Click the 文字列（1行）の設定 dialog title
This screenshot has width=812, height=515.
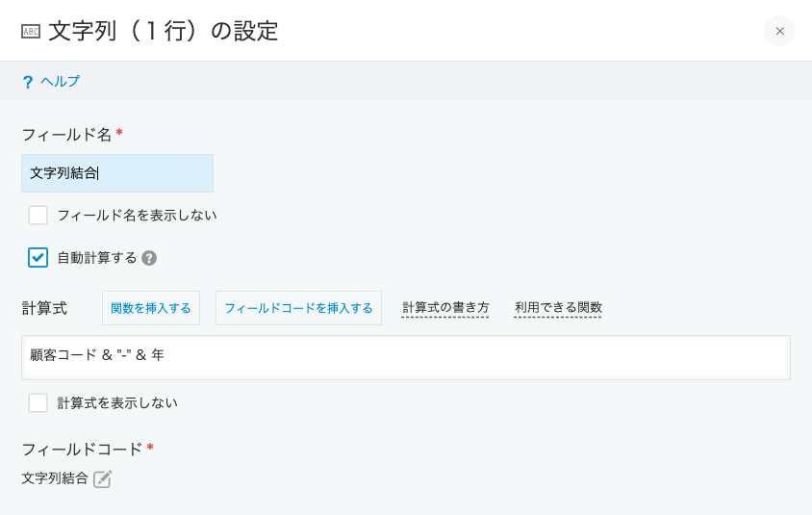point(164,31)
